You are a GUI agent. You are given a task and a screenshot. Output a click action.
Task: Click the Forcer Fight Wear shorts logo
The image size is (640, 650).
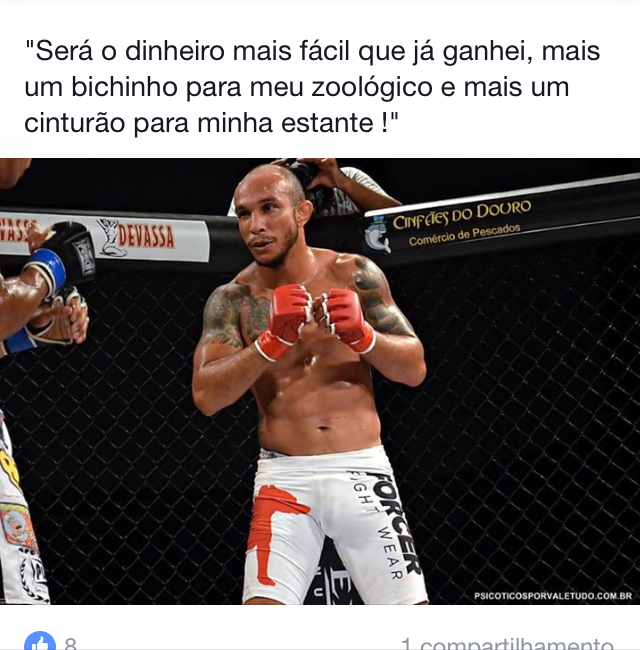point(383,522)
